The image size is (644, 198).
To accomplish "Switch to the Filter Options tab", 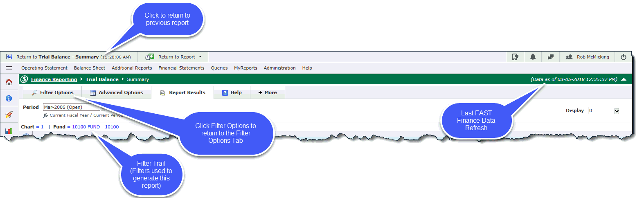I will 52,93.
